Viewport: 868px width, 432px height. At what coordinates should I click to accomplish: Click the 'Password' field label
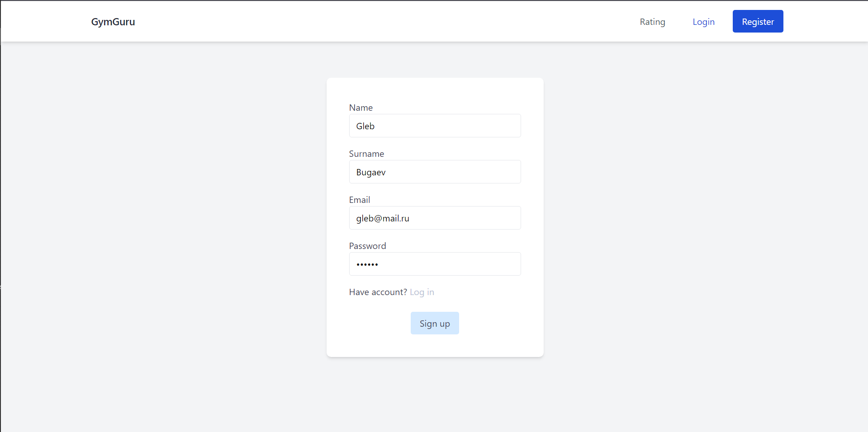tap(367, 246)
